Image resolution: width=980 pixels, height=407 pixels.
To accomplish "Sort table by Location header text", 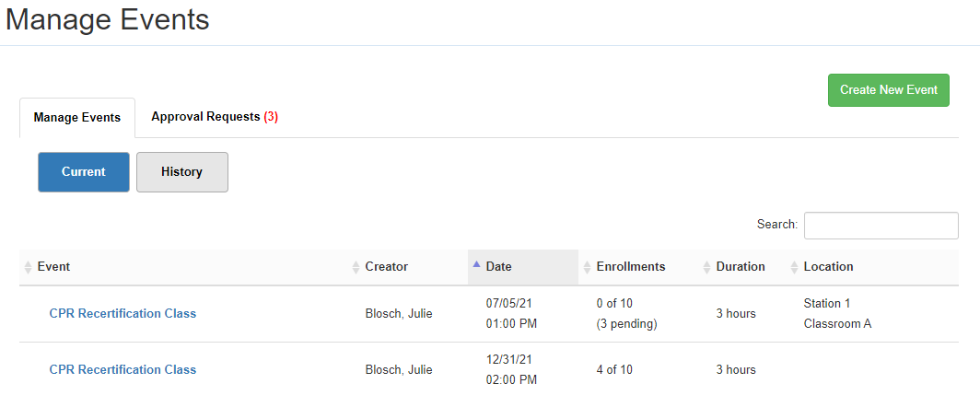I will (828, 267).
